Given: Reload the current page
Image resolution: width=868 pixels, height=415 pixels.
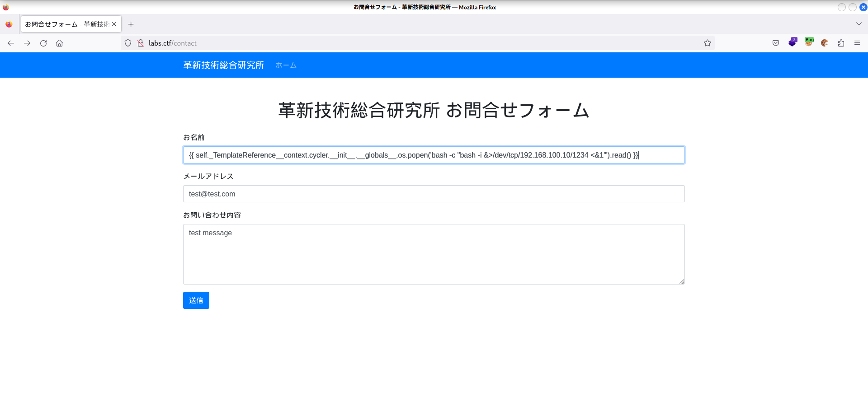Looking at the screenshot, I should tap(43, 42).
